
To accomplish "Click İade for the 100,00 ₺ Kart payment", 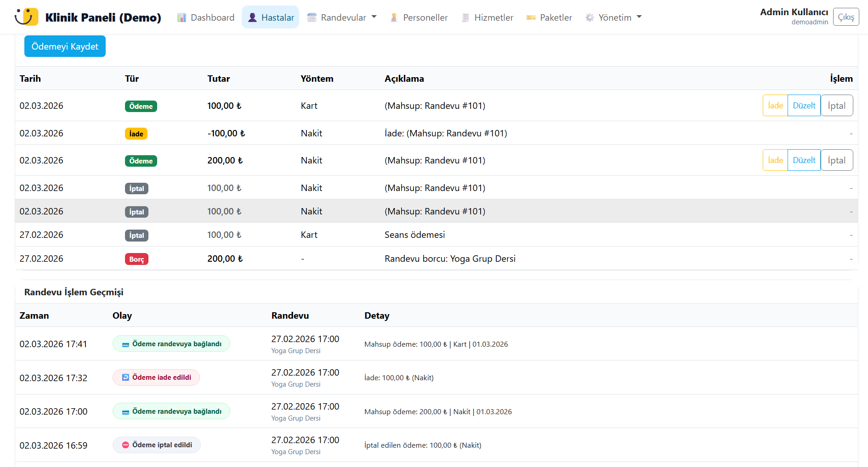I will (x=775, y=106).
